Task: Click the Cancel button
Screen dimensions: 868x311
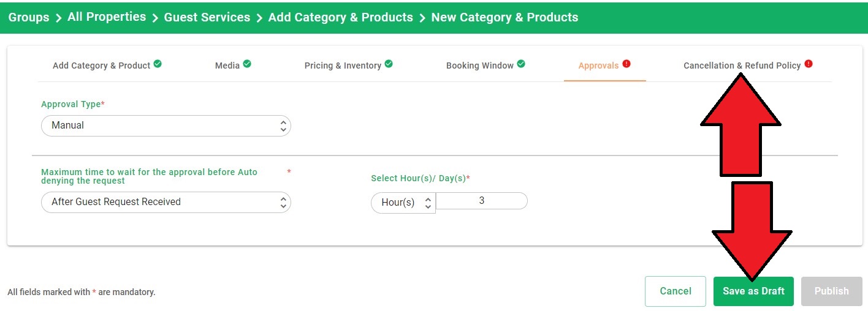Action: pyautogui.click(x=676, y=291)
